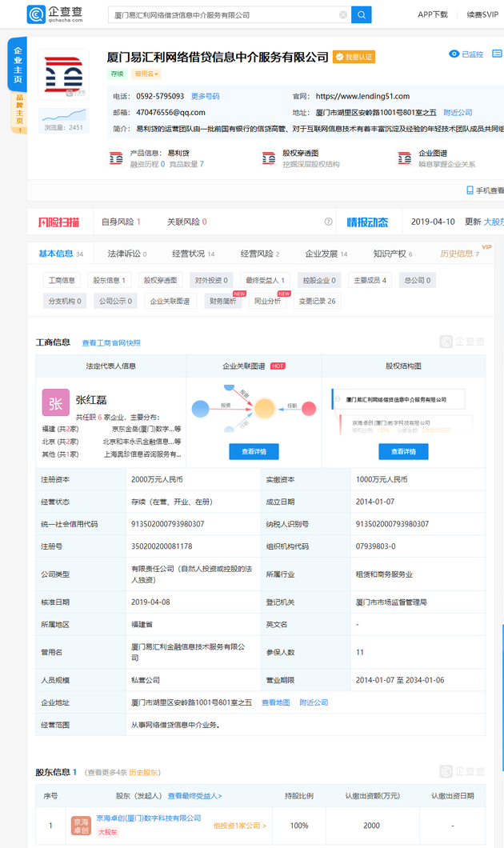
Task: Click the question mark help icon
Action: click(328, 222)
